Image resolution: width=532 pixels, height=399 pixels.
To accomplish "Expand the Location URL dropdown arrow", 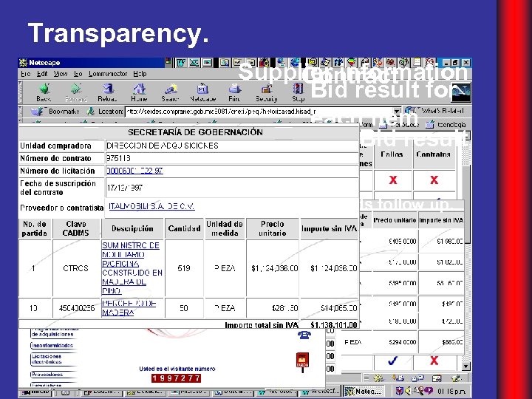I will point(397,111).
